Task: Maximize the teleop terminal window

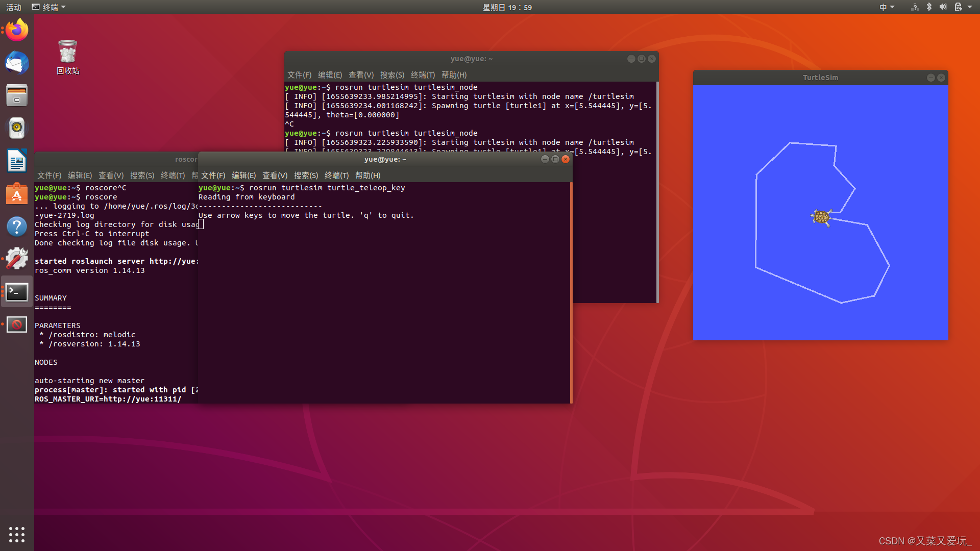Action: (x=555, y=159)
